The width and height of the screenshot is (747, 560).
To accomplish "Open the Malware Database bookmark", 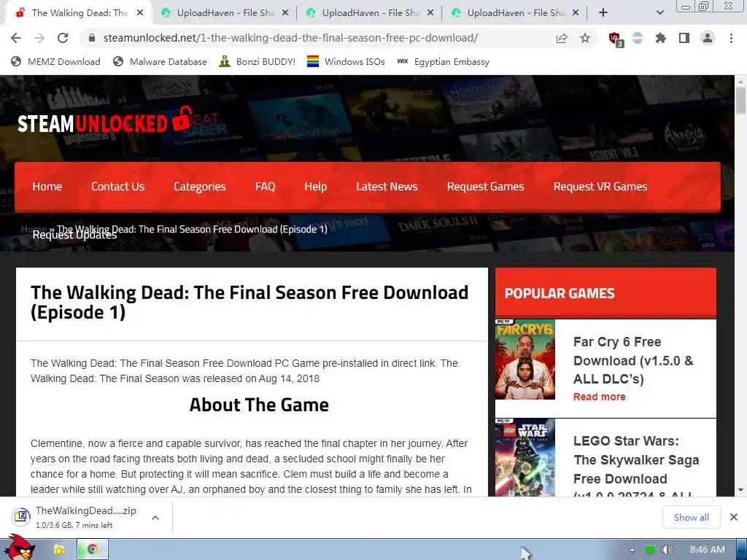I will (160, 61).
